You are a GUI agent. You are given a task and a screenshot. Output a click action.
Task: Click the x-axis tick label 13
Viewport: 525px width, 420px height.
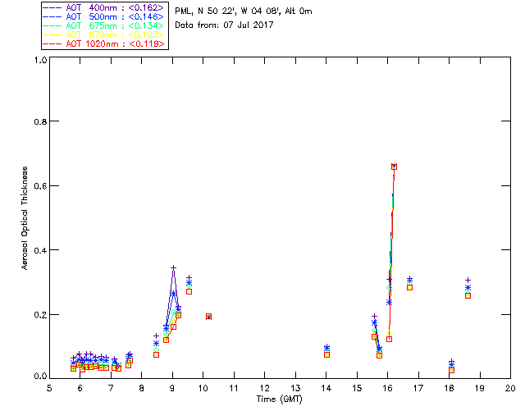pos(295,388)
